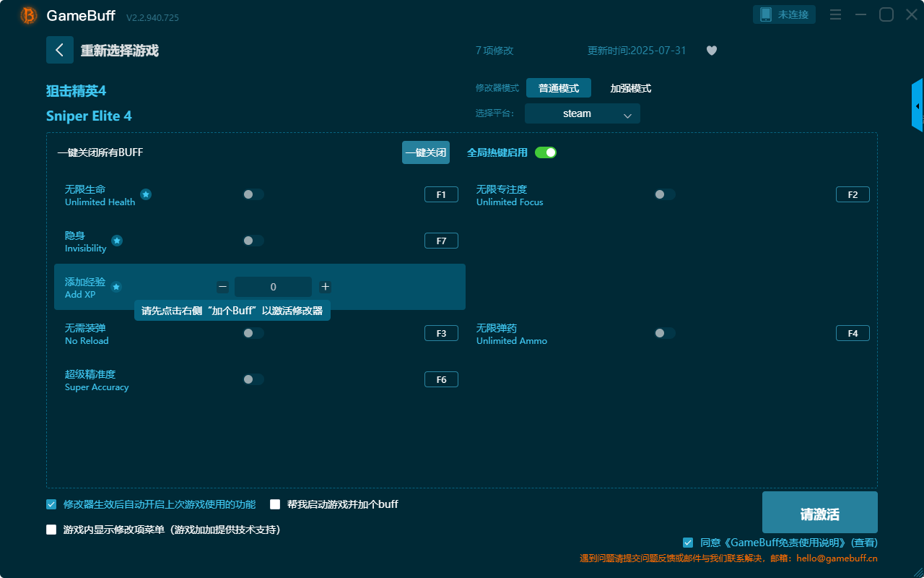Toggle Super Accuracy switch
Viewport: 924px width, 578px height.
pyautogui.click(x=253, y=379)
